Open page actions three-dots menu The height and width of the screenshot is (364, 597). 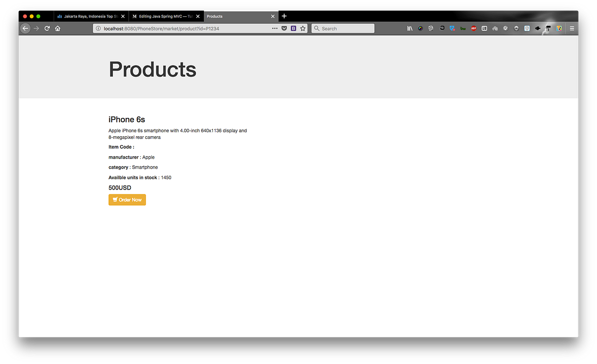coord(275,28)
